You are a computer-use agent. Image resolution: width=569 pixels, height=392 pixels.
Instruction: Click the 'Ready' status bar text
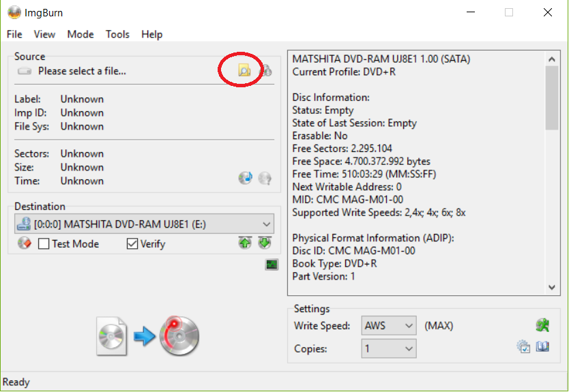(16, 382)
